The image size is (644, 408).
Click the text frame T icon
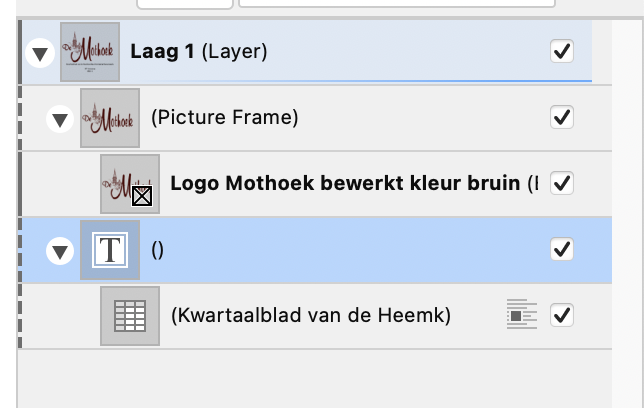point(110,250)
